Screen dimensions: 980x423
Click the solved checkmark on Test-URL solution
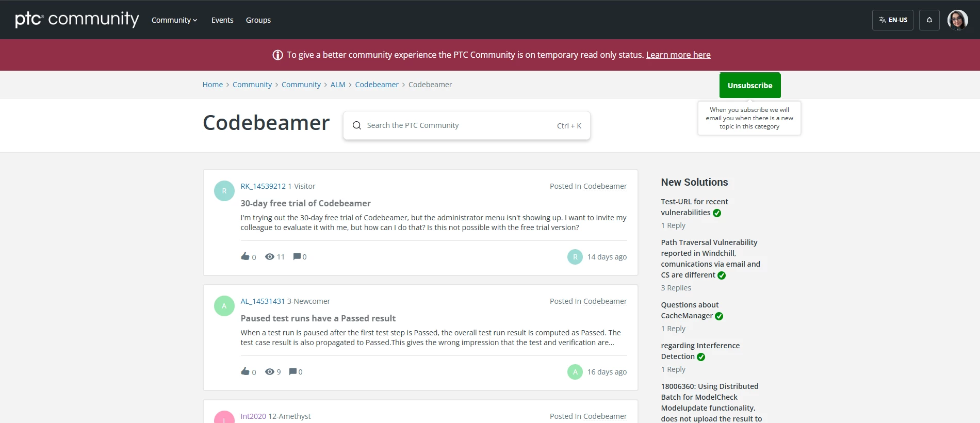(x=717, y=213)
